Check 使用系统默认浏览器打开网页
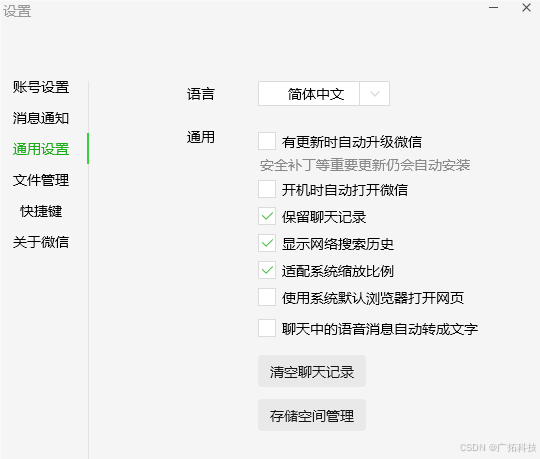The width and height of the screenshot is (540, 459). 267,297
